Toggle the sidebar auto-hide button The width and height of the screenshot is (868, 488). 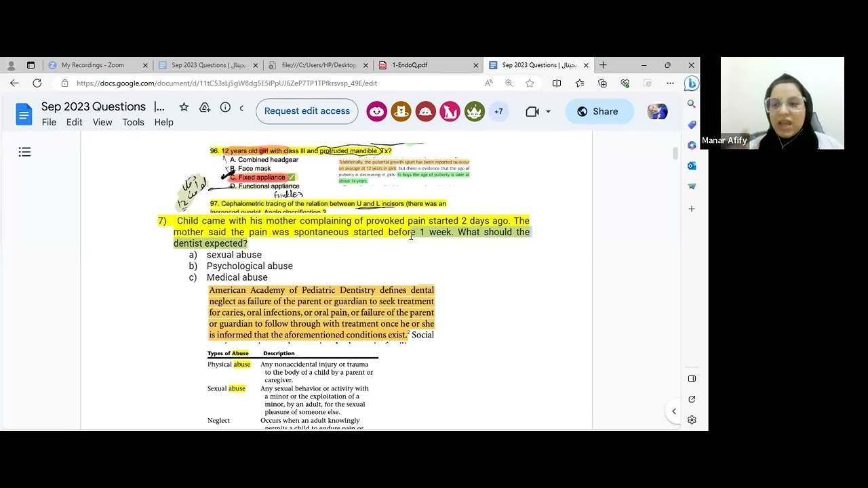pyautogui.click(x=692, y=378)
